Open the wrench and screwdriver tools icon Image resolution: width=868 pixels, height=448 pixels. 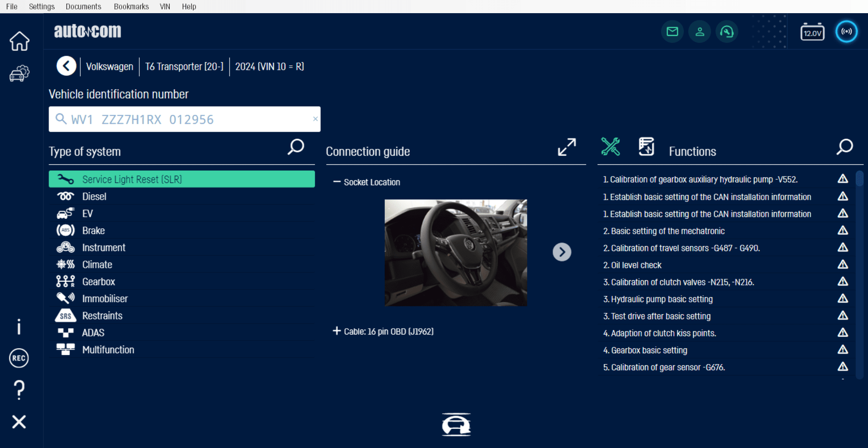(x=610, y=147)
